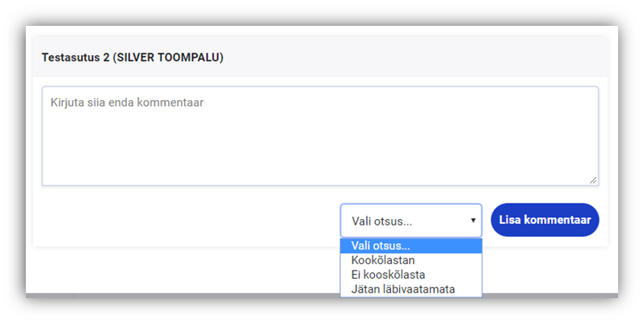Approve by selecting 'Kookõlastan'

383,260
